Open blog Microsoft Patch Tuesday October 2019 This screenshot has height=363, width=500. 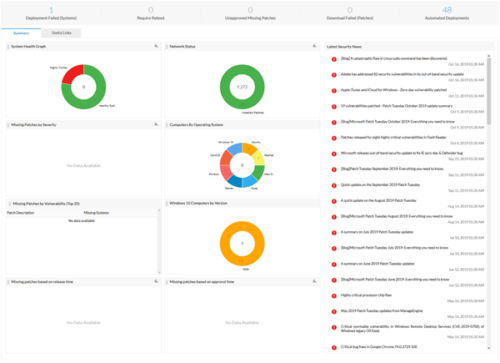[x=397, y=121]
